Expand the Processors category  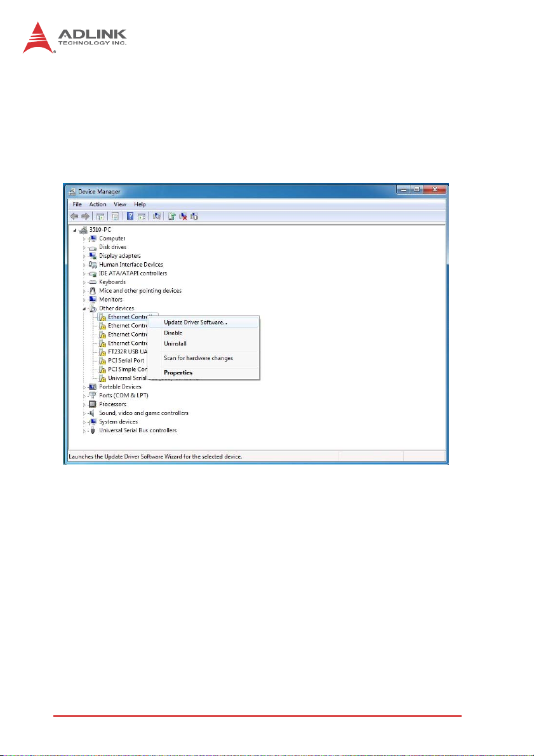click(x=84, y=404)
